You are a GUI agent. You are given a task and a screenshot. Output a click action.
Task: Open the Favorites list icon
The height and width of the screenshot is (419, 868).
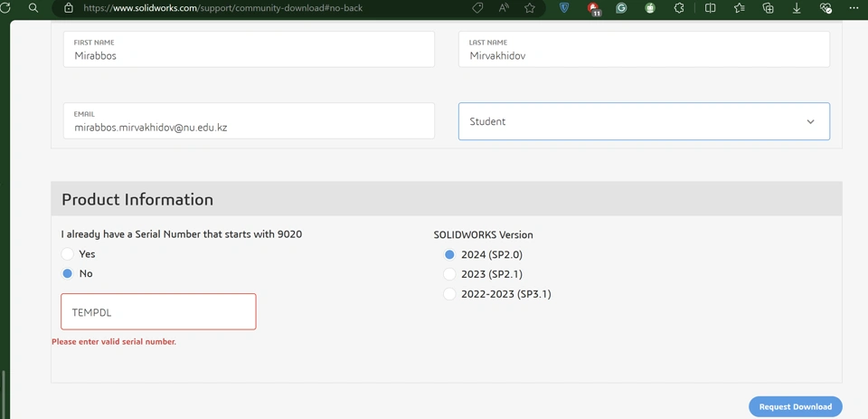point(739,8)
